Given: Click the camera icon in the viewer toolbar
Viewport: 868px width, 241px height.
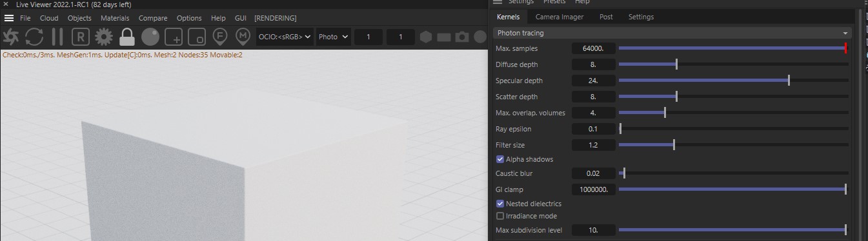Looking at the screenshot, I should 461,37.
